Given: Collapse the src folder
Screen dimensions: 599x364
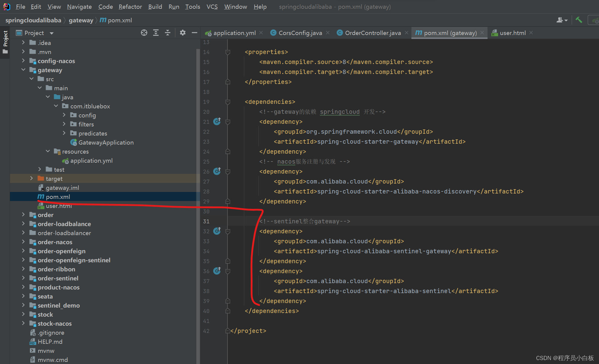Looking at the screenshot, I should [31, 79].
